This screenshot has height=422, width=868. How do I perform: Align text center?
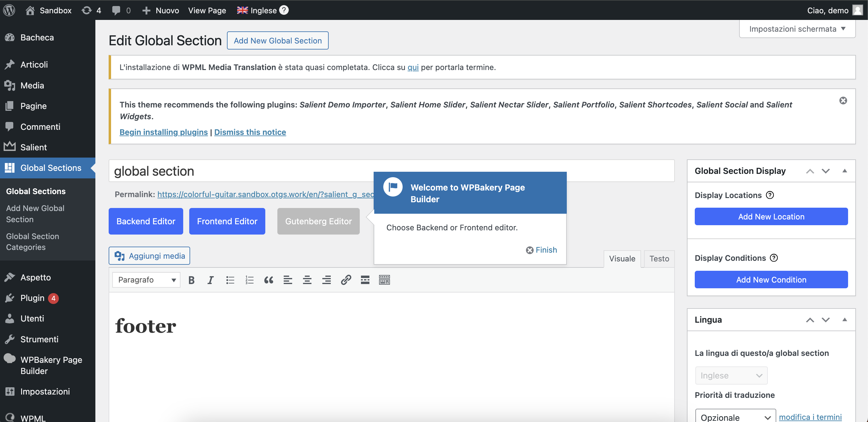coord(307,280)
